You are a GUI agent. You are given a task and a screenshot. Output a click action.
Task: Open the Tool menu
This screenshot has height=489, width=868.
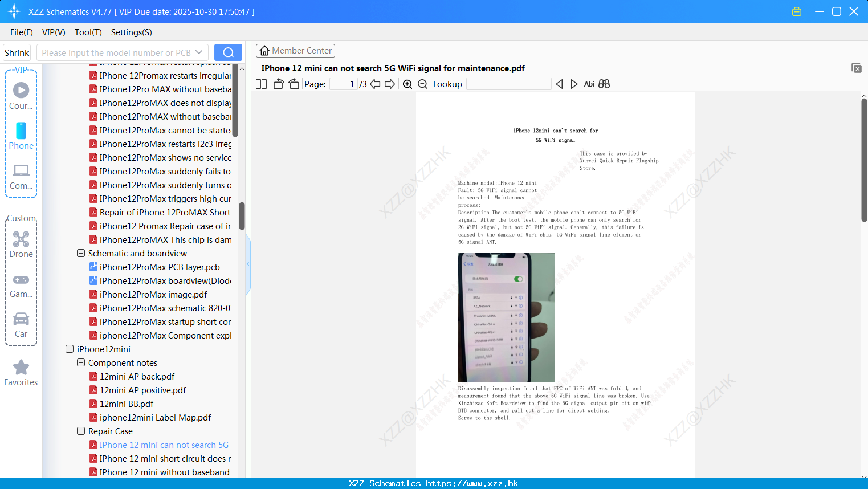[x=88, y=32]
